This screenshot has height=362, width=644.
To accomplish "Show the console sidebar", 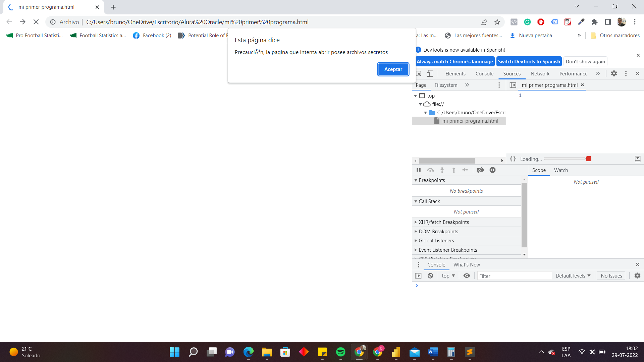I will tap(418, 276).
